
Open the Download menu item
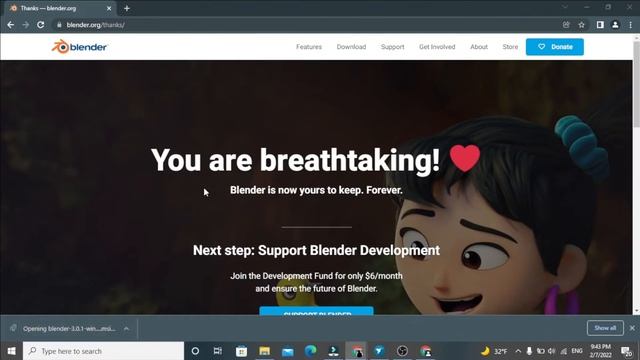tap(351, 47)
